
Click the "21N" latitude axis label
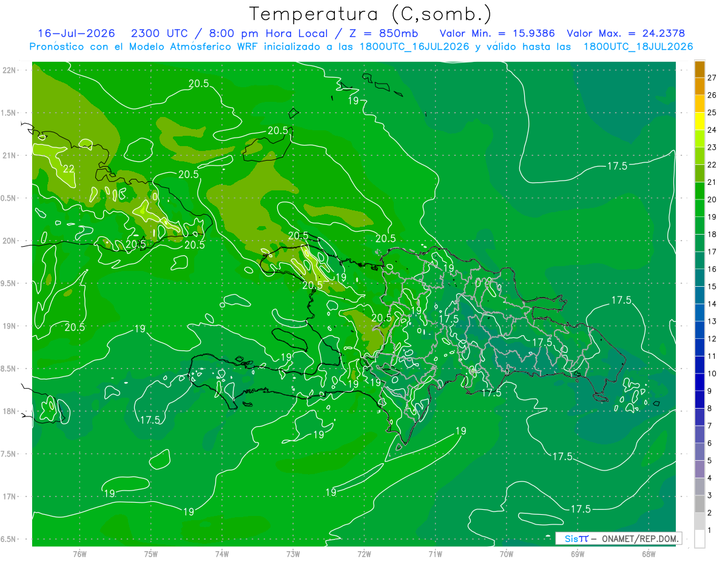pyautogui.click(x=9, y=156)
